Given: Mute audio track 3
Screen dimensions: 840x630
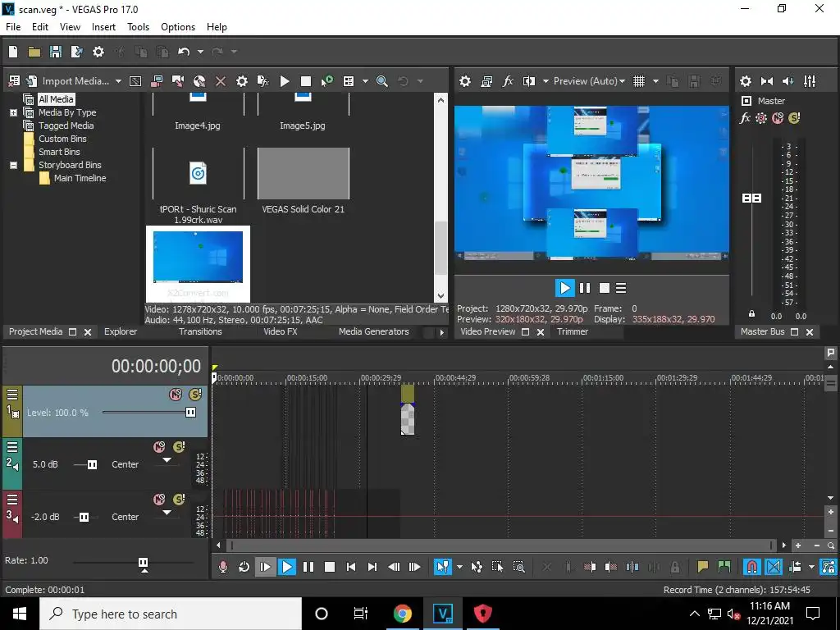Looking at the screenshot, I should pos(159,500).
